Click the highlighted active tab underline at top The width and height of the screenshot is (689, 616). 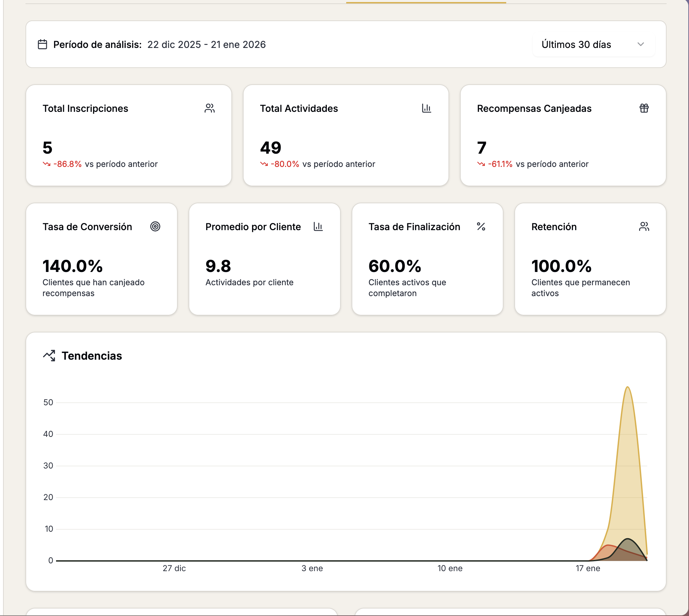(426, 3)
